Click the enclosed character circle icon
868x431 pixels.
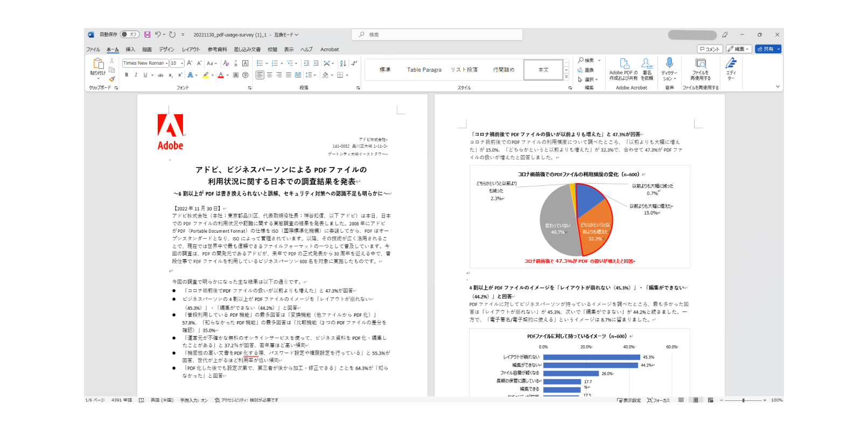click(x=246, y=75)
